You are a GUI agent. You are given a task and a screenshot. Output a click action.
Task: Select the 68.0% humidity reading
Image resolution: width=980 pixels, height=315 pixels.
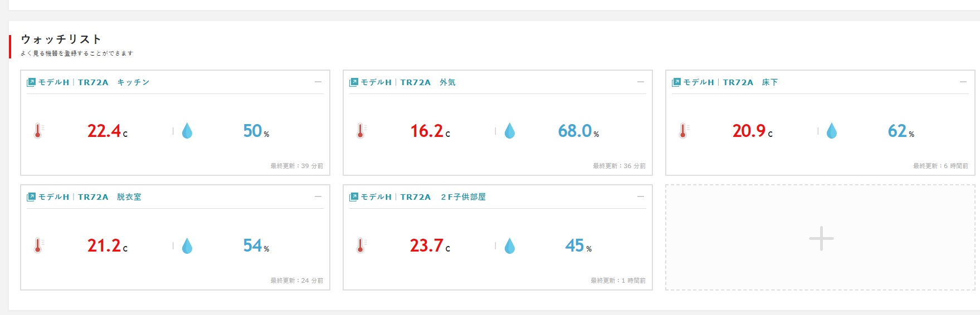[x=578, y=131]
